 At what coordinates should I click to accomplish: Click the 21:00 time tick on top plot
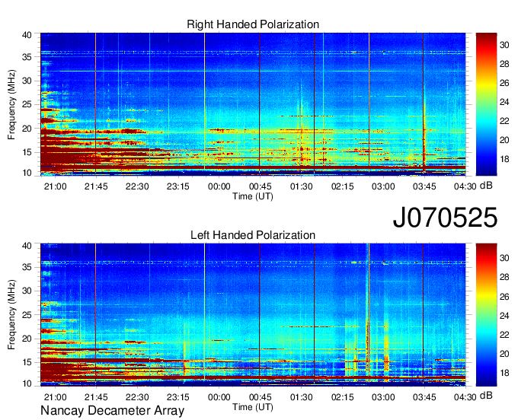coord(55,186)
